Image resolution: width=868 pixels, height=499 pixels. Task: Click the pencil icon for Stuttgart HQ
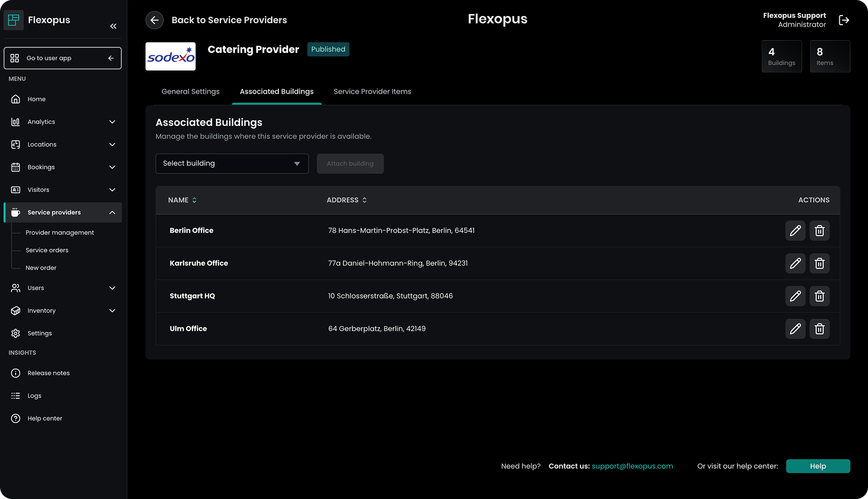point(795,296)
